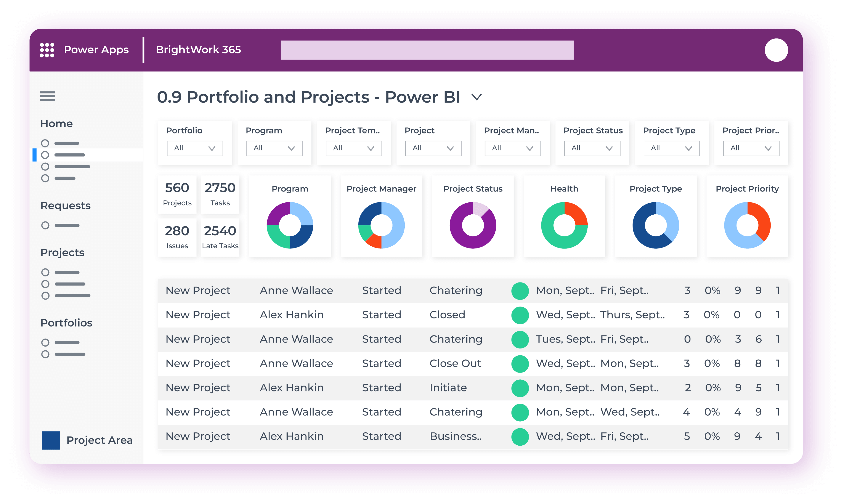844x504 pixels.
Task: Click the Program donut chart
Action: (x=290, y=225)
